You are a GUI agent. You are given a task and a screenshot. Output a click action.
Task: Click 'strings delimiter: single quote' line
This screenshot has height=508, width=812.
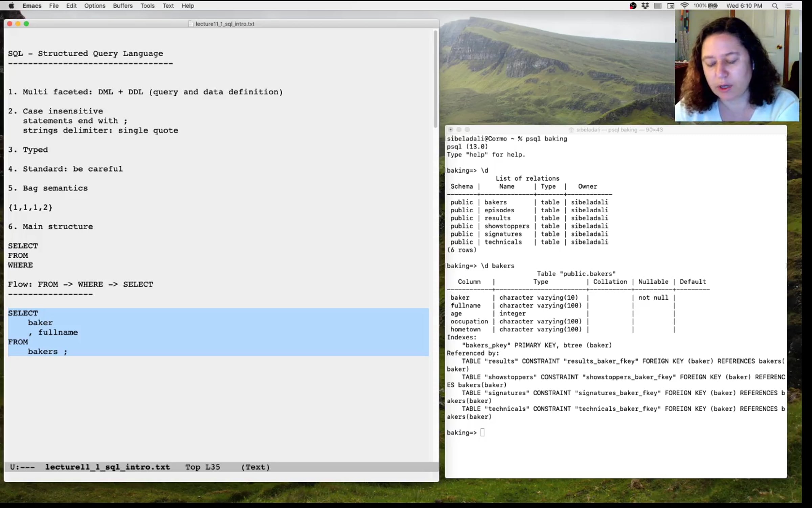[x=100, y=131]
